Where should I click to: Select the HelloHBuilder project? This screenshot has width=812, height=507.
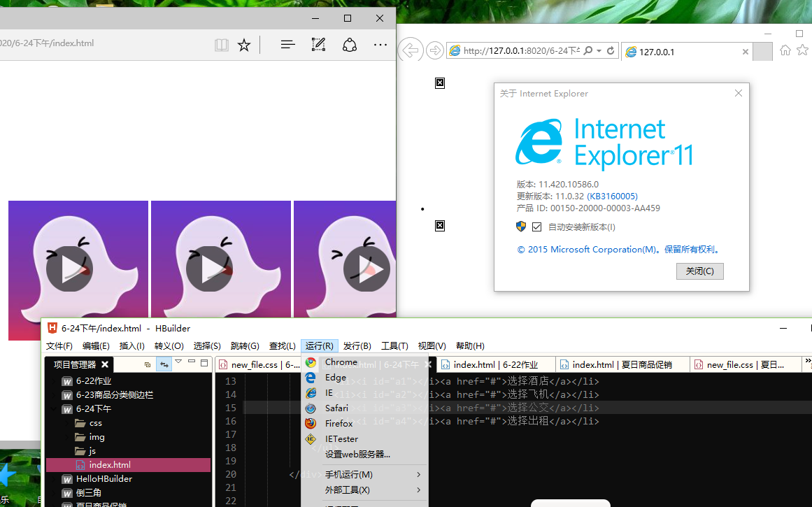[104, 479]
